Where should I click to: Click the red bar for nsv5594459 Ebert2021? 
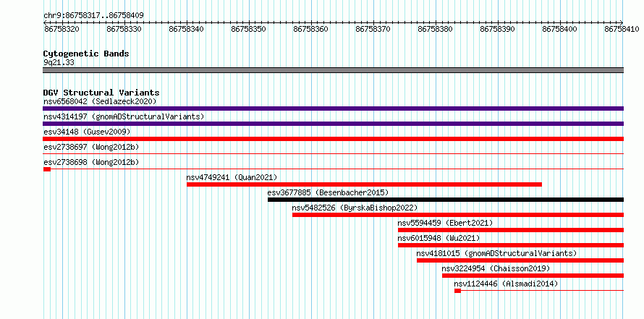tap(511, 230)
